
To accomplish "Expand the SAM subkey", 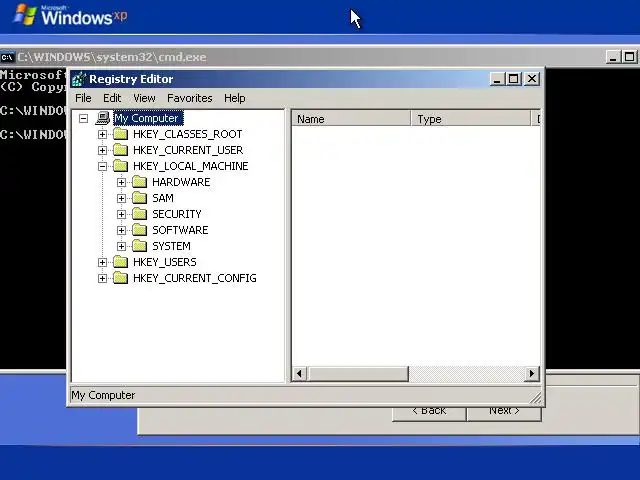I will [121, 198].
